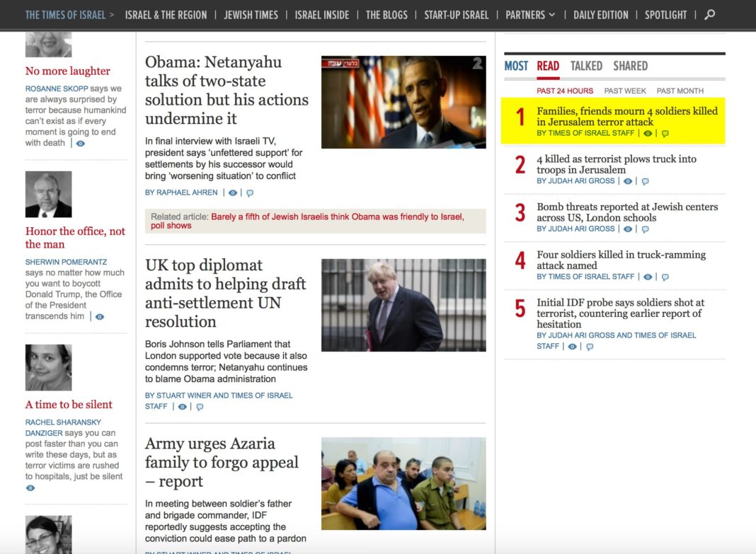
Task: Open 'No more laughter' blog post
Action: tap(67, 71)
